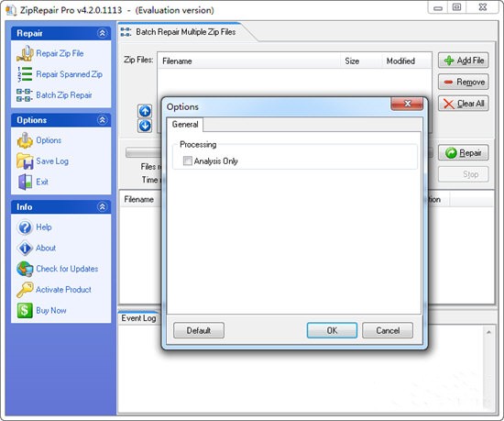Move file up with blue arrow
This screenshot has width=504, height=421.
pyautogui.click(x=145, y=111)
